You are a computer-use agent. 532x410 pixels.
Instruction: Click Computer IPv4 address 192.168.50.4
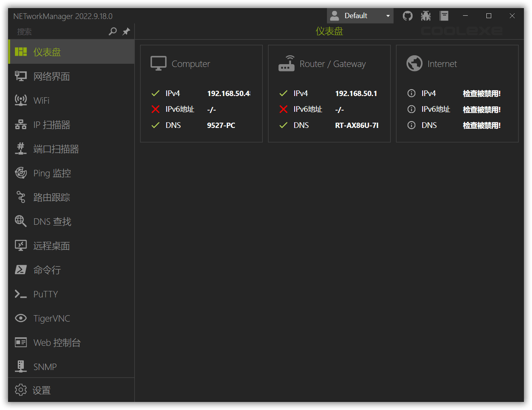pos(229,93)
